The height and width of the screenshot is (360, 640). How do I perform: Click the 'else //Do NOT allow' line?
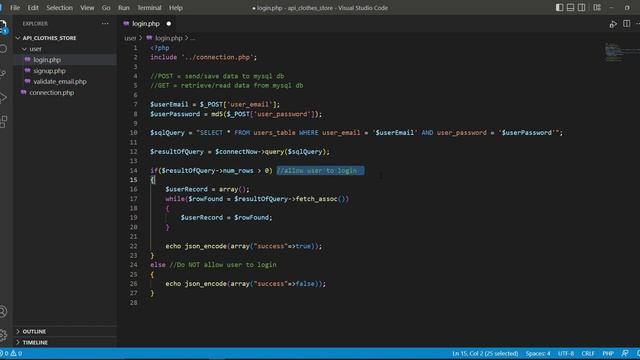coord(213,265)
